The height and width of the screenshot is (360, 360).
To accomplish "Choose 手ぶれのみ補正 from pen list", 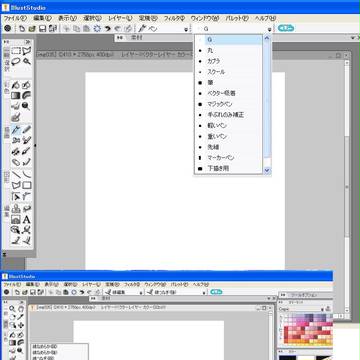I will [x=228, y=115].
